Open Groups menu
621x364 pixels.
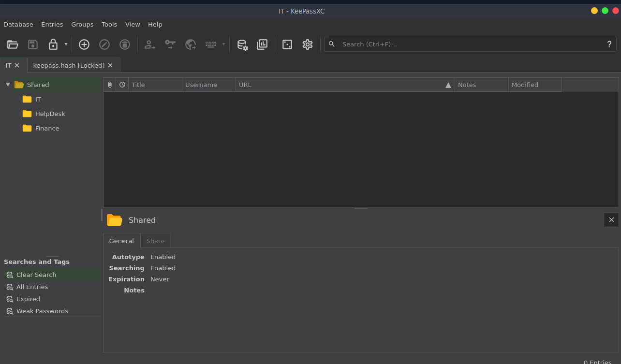pyautogui.click(x=82, y=24)
